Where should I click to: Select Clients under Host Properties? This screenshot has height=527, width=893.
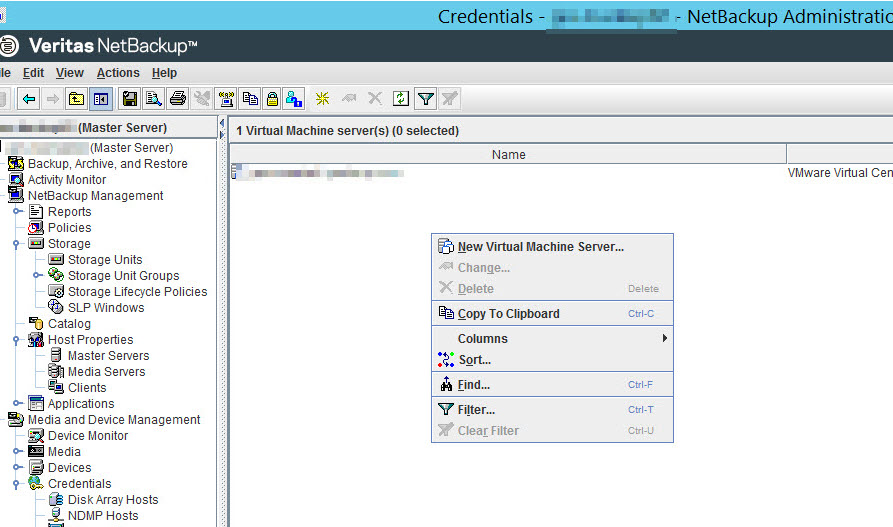(x=87, y=387)
